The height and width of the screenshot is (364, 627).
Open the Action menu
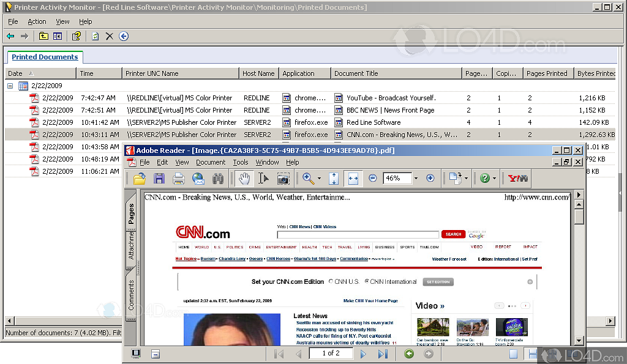pyautogui.click(x=37, y=21)
